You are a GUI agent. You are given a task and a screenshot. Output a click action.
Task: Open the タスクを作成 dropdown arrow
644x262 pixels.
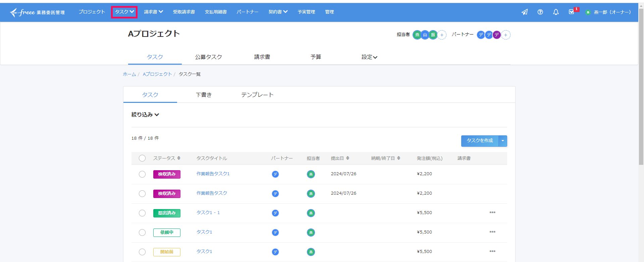pos(503,141)
